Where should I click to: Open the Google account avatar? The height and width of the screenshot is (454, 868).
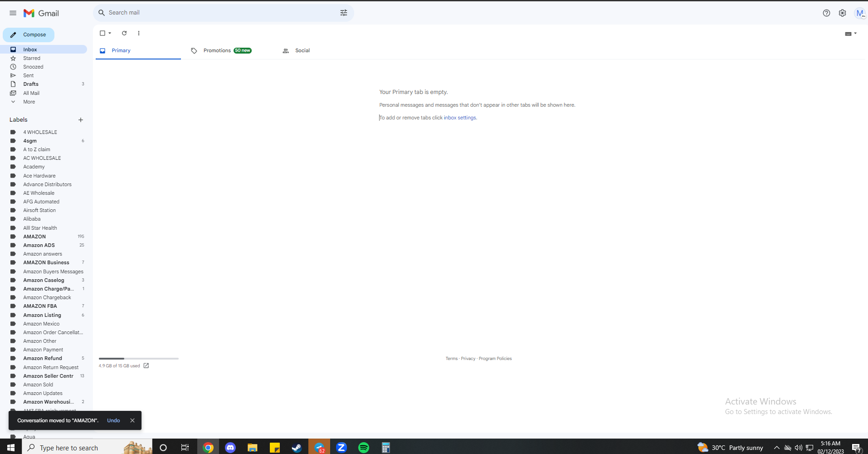(x=859, y=13)
